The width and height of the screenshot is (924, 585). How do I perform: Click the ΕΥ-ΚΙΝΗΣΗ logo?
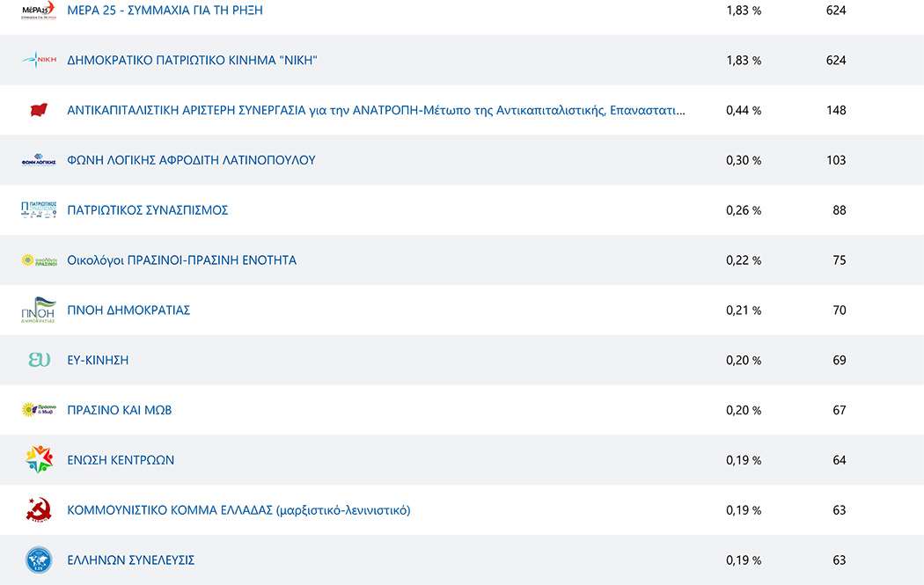tap(39, 360)
